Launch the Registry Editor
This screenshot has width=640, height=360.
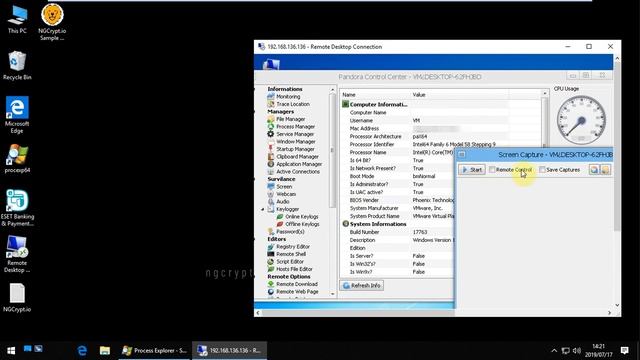[x=289, y=247]
